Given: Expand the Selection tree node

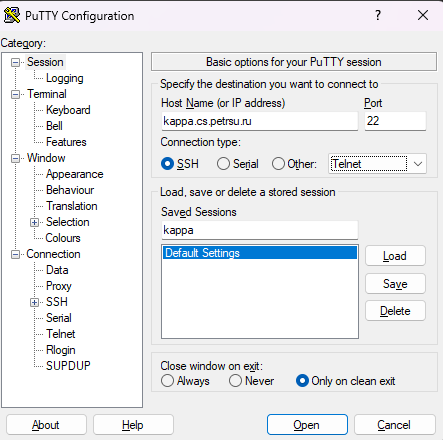Looking at the screenshot, I should [34, 222].
